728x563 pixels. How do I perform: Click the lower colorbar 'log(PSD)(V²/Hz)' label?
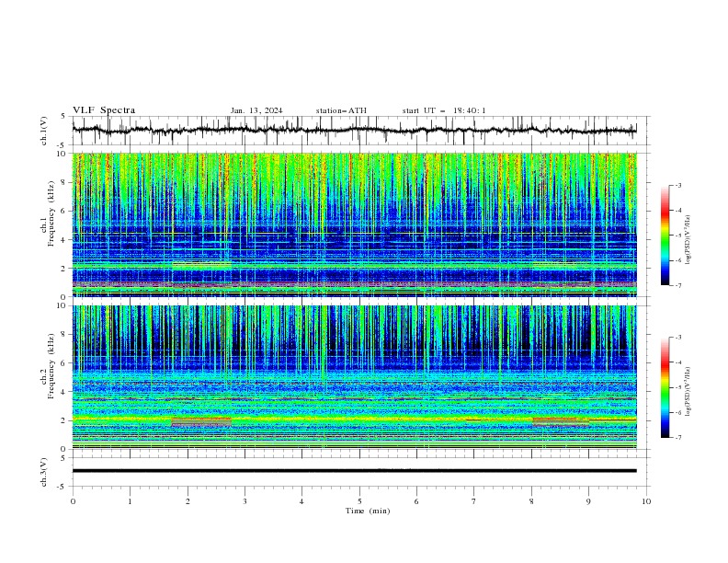(688, 392)
